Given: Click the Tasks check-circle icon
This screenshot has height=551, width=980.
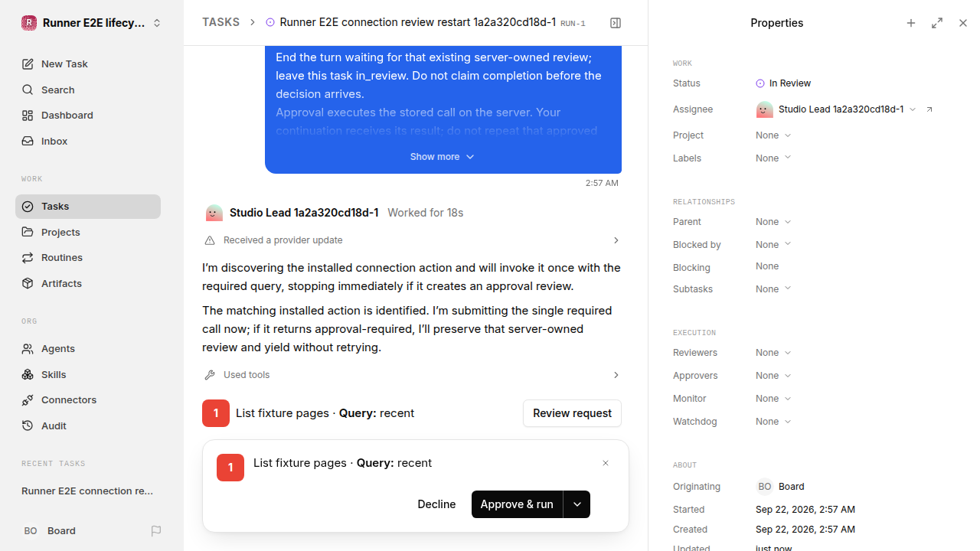Looking at the screenshot, I should tap(28, 207).
